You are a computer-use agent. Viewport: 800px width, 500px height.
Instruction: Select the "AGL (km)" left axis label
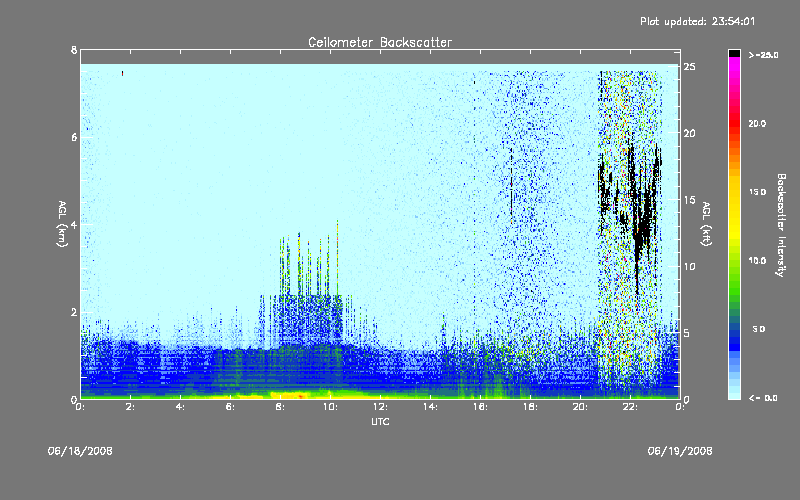point(62,224)
